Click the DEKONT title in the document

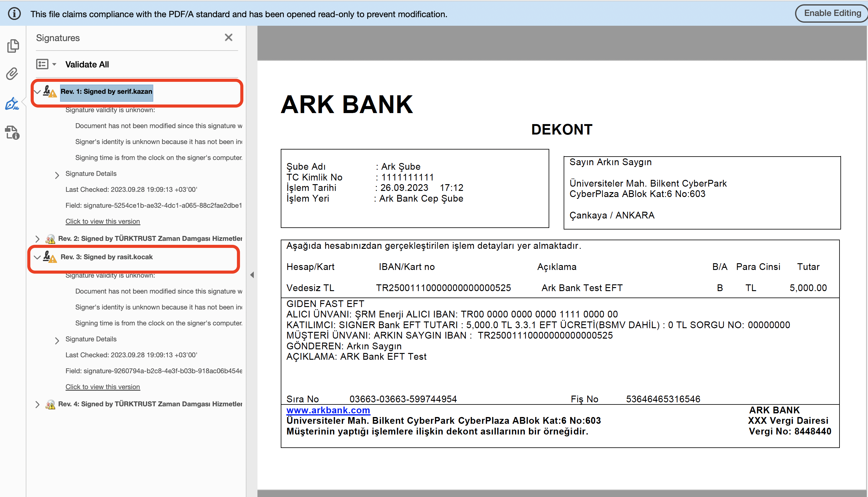[562, 129]
